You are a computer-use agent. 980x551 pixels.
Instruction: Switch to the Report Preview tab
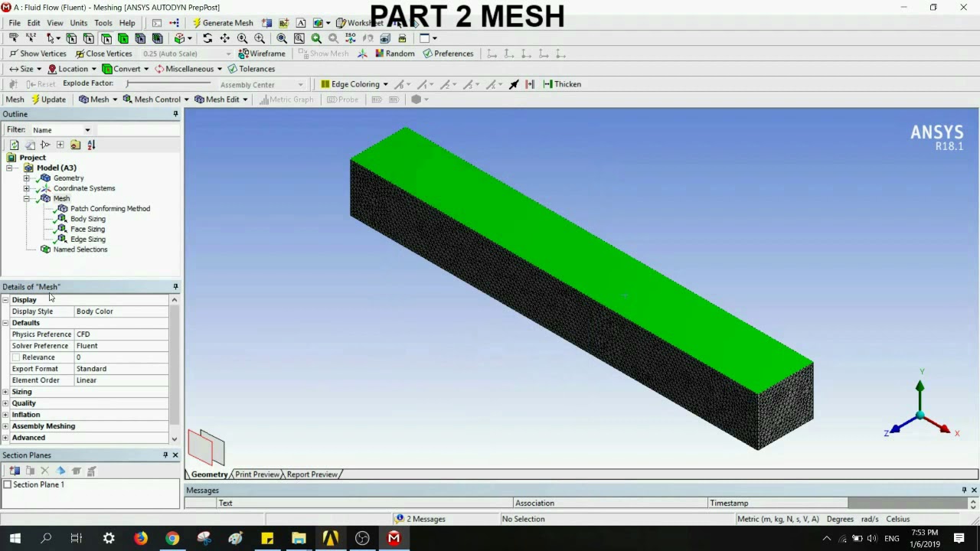[312, 474]
